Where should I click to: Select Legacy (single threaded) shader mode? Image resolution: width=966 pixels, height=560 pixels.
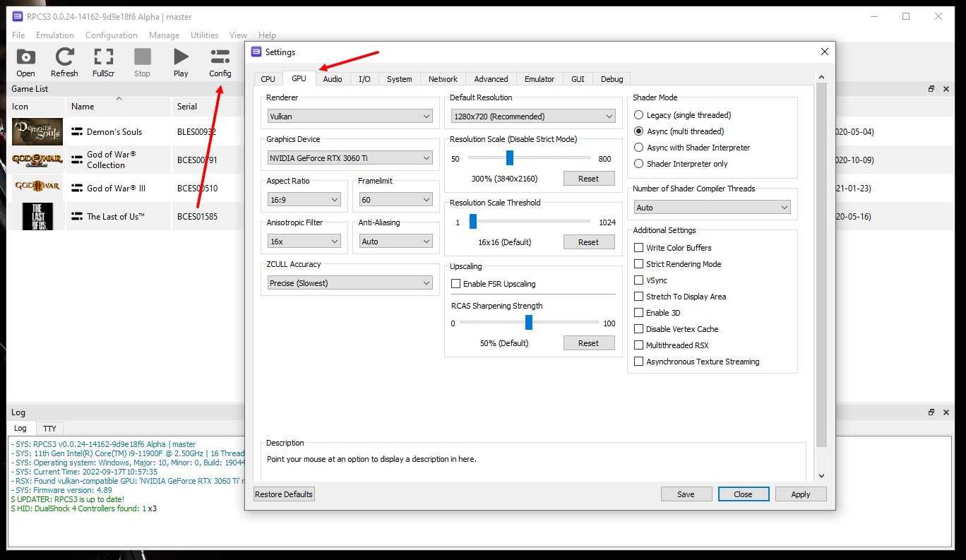tap(639, 115)
